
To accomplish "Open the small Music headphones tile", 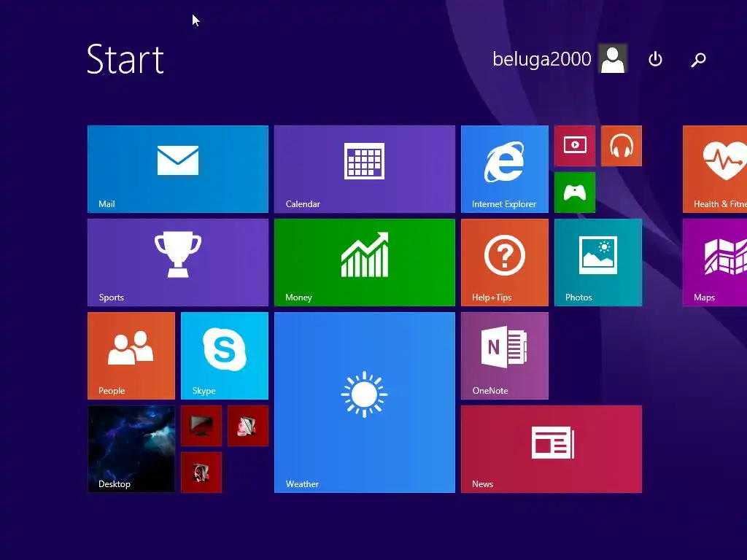I will click(622, 146).
